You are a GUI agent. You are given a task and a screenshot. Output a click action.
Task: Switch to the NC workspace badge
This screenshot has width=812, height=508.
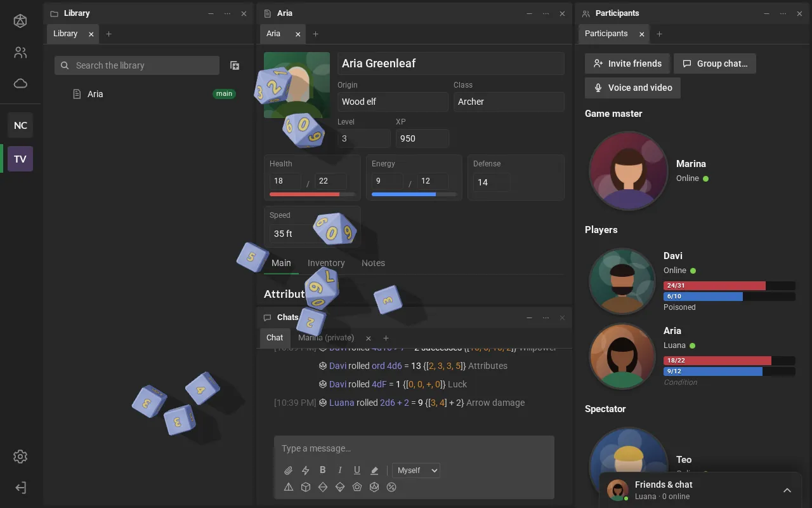[20, 125]
